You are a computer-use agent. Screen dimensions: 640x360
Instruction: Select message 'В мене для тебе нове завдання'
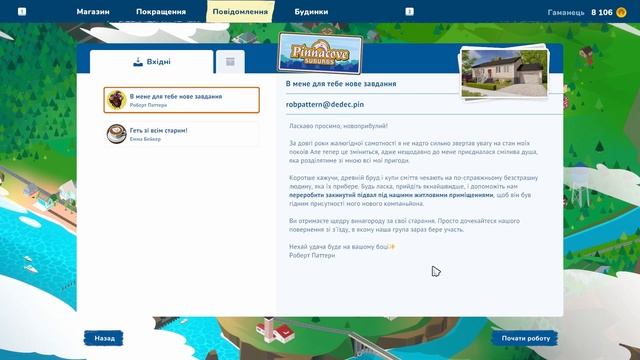tap(182, 100)
